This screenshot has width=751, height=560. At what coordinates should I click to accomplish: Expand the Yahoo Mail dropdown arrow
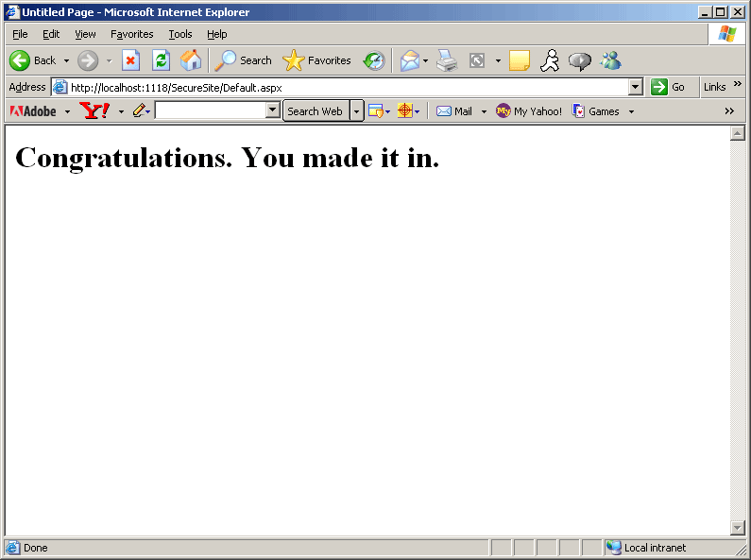pyautogui.click(x=485, y=112)
